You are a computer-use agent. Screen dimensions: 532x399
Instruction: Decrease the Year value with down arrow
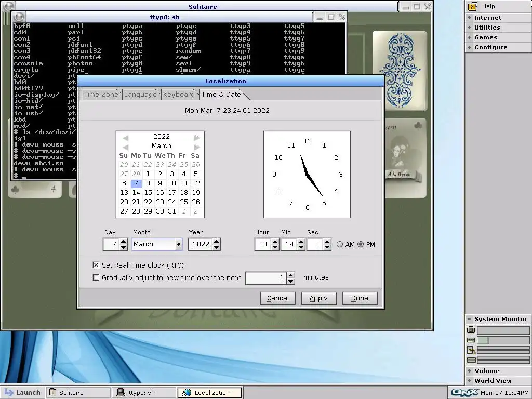coord(217,247)
